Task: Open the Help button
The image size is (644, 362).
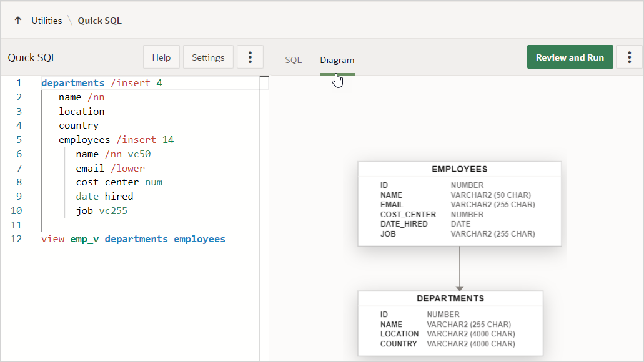Action: 161,57
